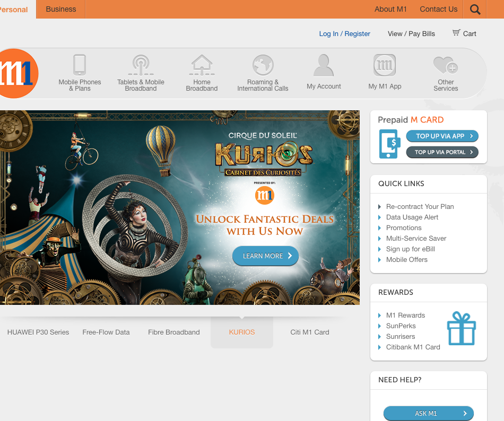Screen dimensions: 504x421
Task: Open SunPerks rewards link
Action: pos(401,326)
